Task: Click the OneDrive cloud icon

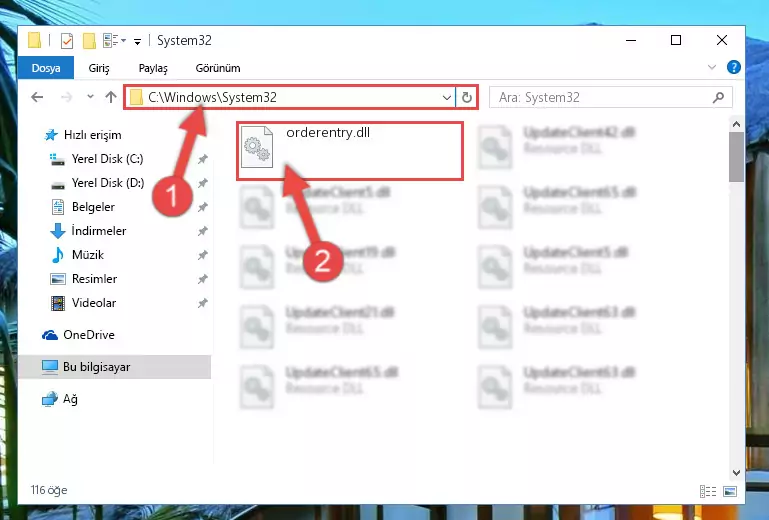Action: click(x=50, y=335)
